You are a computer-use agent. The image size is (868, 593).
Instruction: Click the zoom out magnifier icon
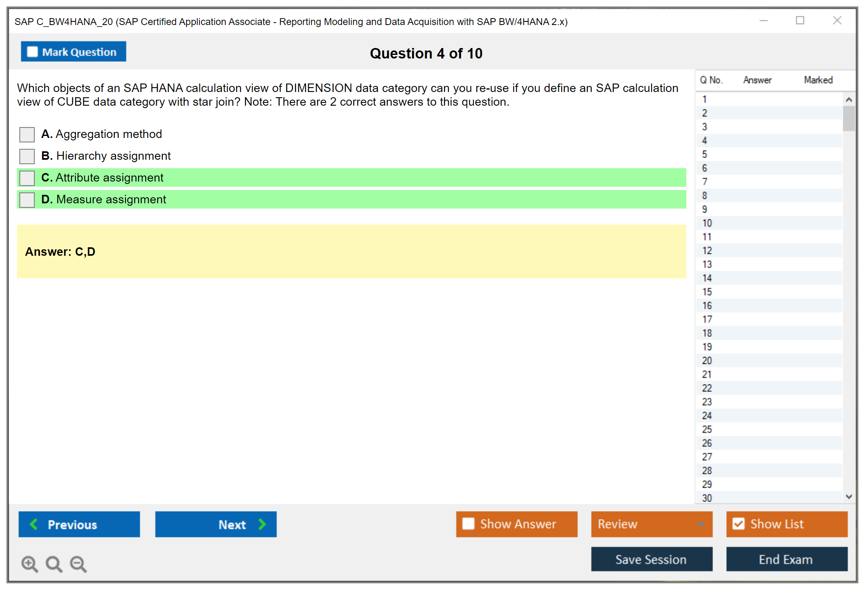(78, 564)
